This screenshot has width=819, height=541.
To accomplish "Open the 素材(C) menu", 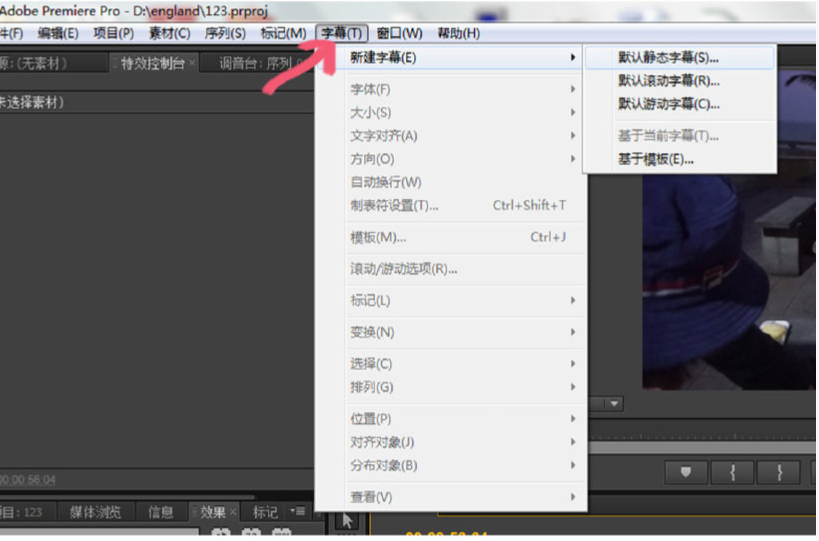I will (x=169, y=33).
